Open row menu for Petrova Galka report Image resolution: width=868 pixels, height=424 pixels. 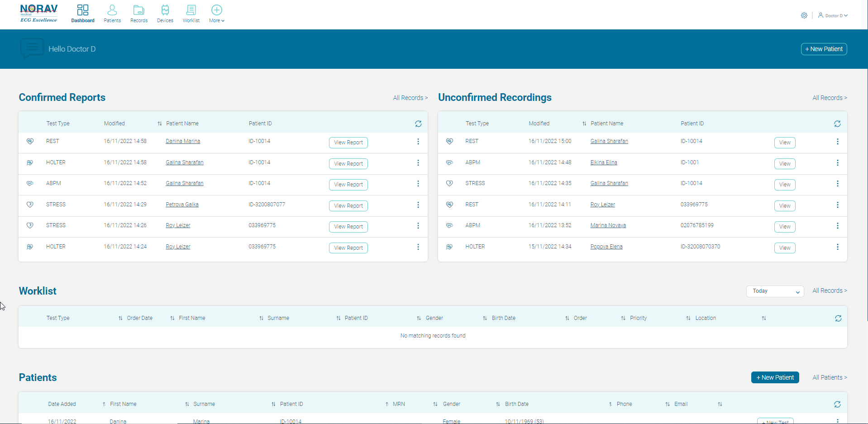coord(418,205)
